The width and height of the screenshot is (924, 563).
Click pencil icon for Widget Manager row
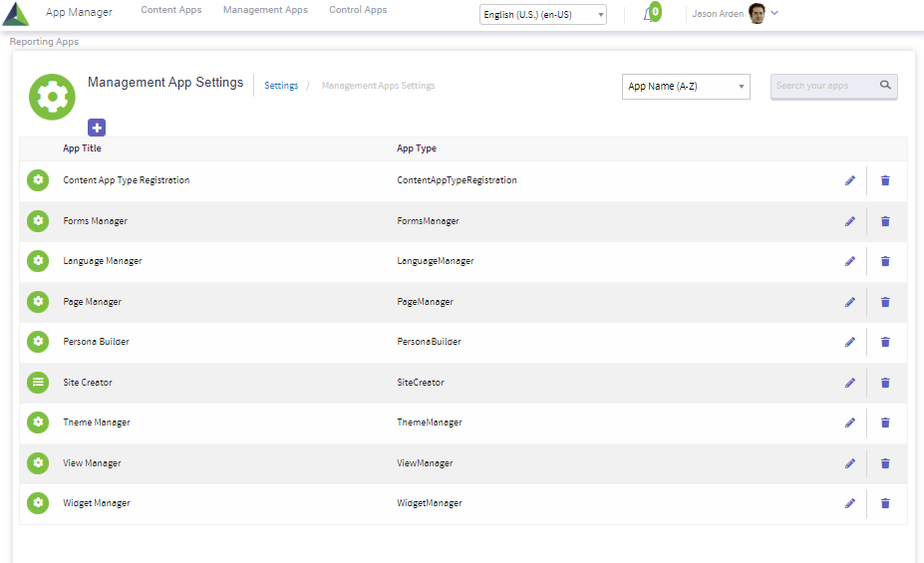(x=850, y=503)
